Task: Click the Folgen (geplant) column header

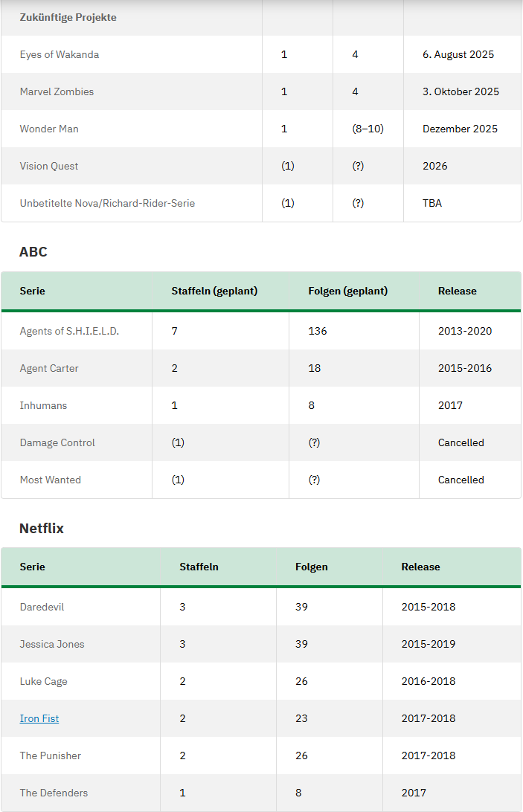Action: [348, 291]
